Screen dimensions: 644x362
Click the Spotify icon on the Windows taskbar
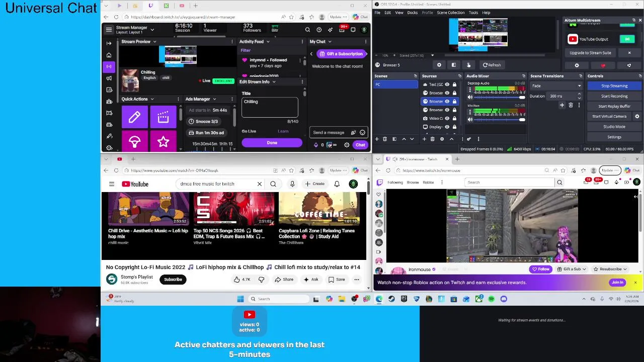pyautogui.click(x=491, y=299)
